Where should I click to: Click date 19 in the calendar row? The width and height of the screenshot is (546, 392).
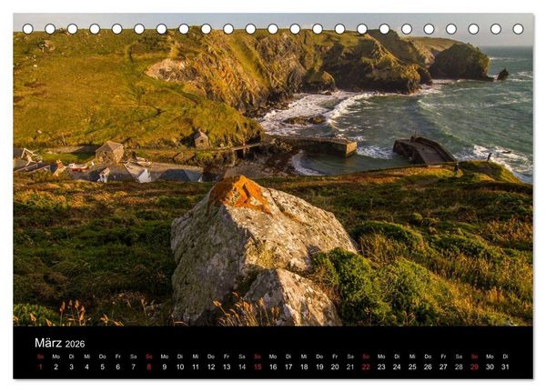pos(319,367)
